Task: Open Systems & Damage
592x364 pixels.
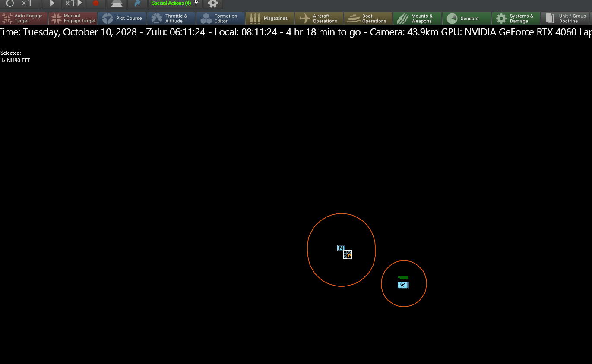Action: coord(516,18)
